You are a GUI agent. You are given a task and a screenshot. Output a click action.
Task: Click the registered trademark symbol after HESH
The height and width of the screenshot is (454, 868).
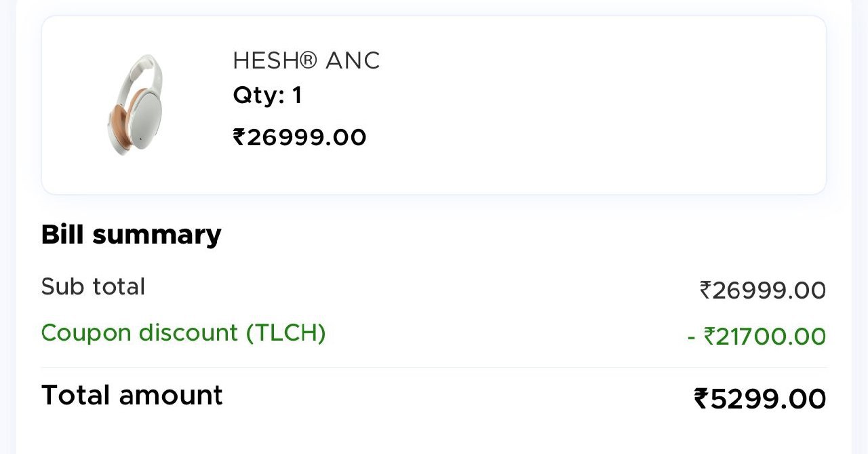pyautogui.click(x=308, y=60)
